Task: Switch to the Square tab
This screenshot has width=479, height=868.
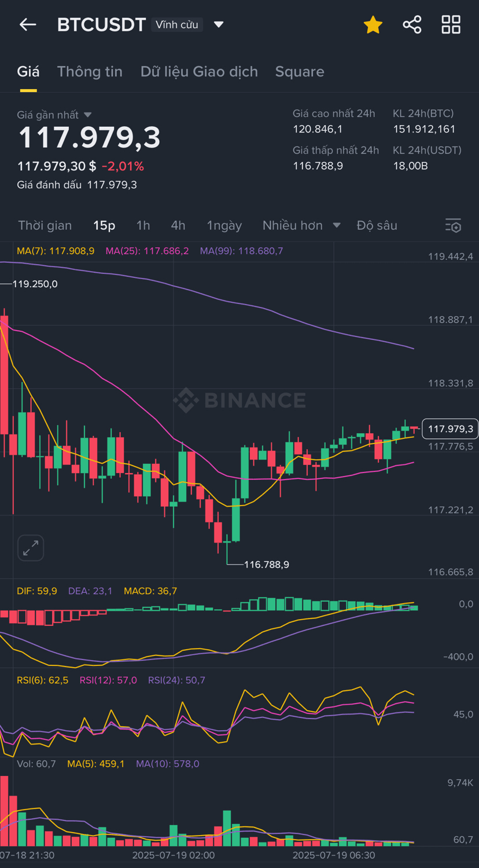Action: click(300, 71)
